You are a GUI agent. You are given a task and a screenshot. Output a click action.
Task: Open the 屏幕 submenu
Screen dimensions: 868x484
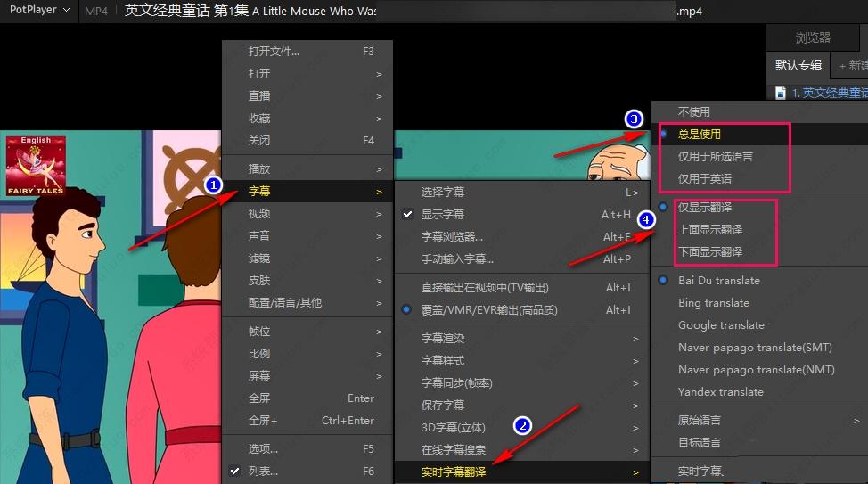pyautogui.click(x=307, y=375)
